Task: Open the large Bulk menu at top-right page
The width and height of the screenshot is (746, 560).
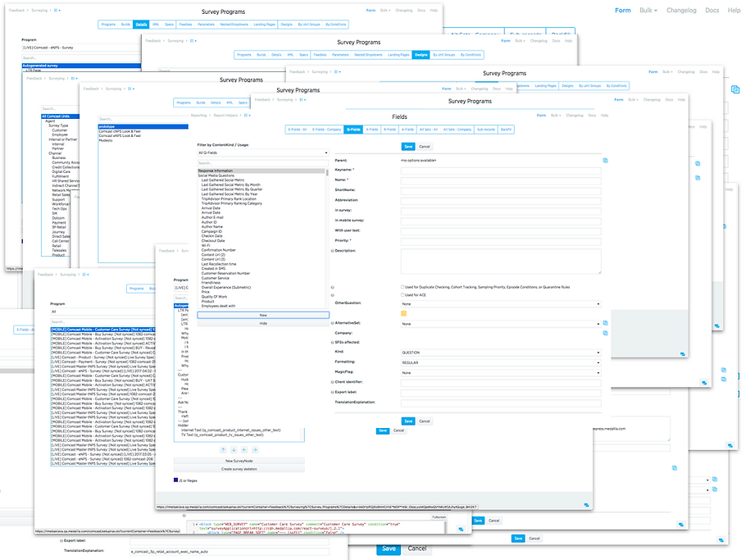Action: pos(648,10)
